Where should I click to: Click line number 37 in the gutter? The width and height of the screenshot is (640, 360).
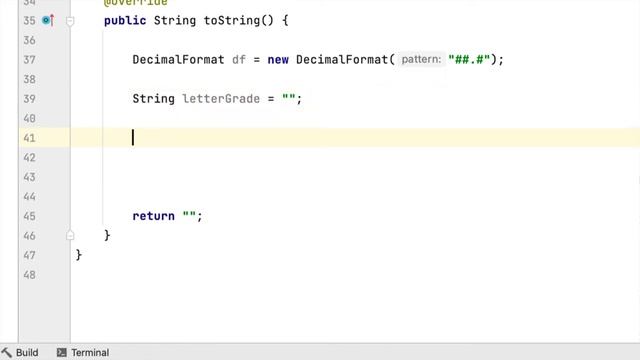(29, 60)
